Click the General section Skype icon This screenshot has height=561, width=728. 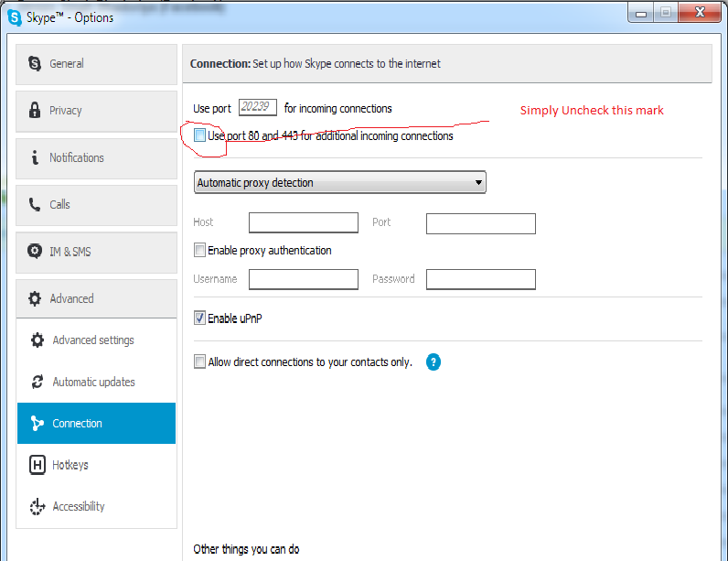click(35, 63)
